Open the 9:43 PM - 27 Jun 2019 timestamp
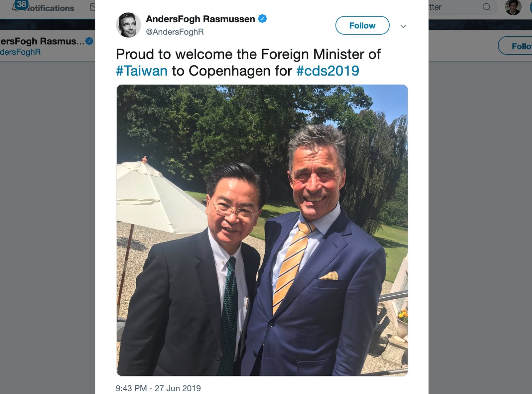This screenshot has width=532, height=394. point(158,388)
